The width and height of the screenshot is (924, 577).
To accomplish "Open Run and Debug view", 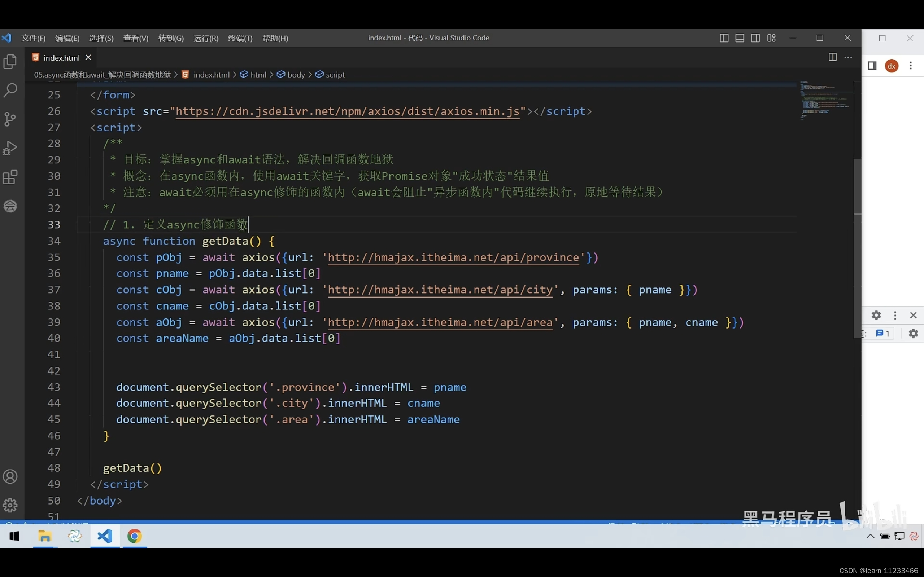I will pyautogui.click(x=10, y=148).
